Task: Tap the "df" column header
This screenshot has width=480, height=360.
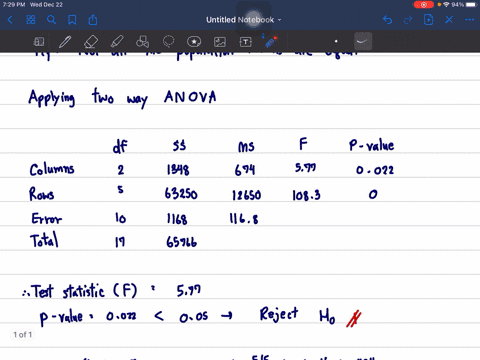Action: coord(120,146)
